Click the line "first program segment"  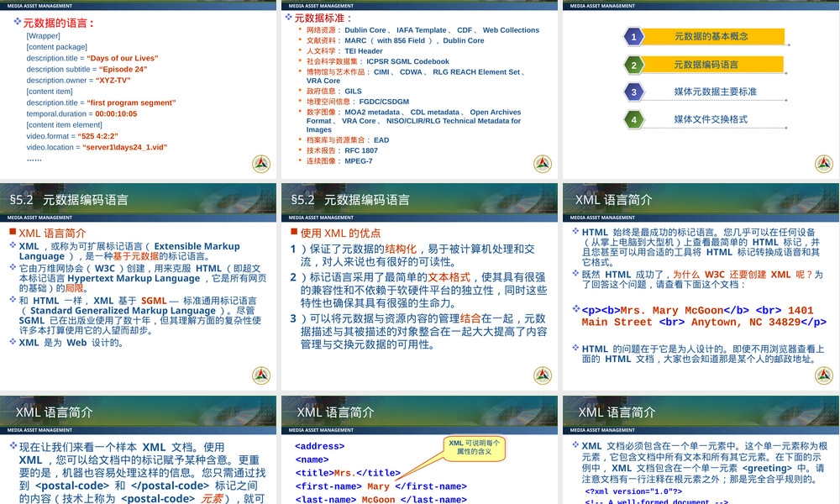coord(101,102)
